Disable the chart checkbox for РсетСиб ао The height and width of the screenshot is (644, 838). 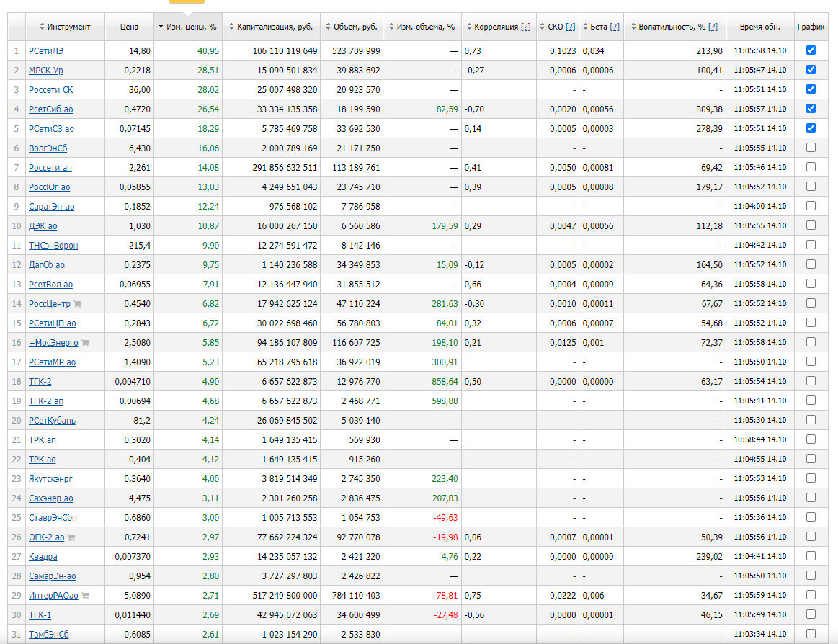[811, 109]
